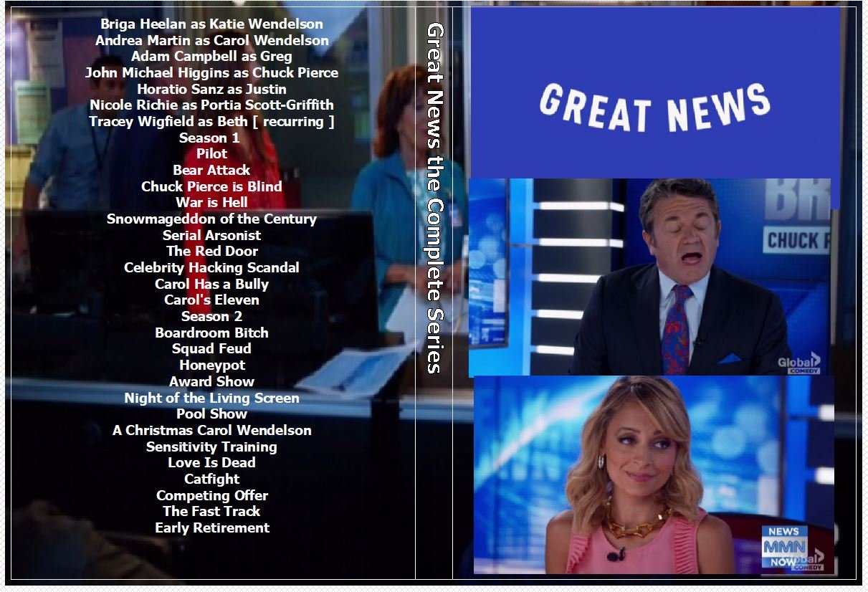Select 'Boardroom Bitch' episode title

click(x=211, y=333)
